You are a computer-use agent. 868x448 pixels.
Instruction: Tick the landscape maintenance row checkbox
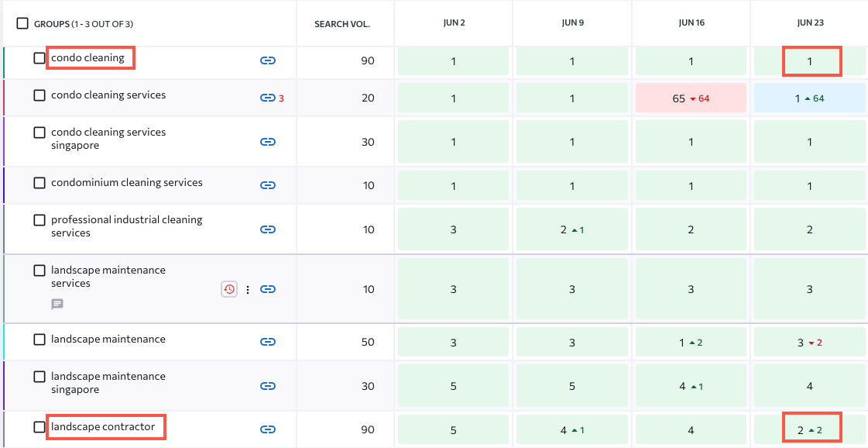(x=39, y=339)
